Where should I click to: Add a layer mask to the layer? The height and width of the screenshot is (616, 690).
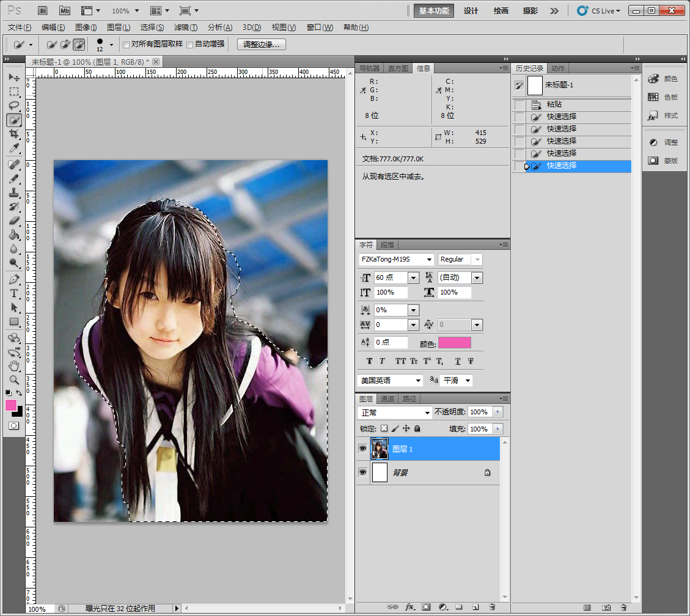pos(426,607)
